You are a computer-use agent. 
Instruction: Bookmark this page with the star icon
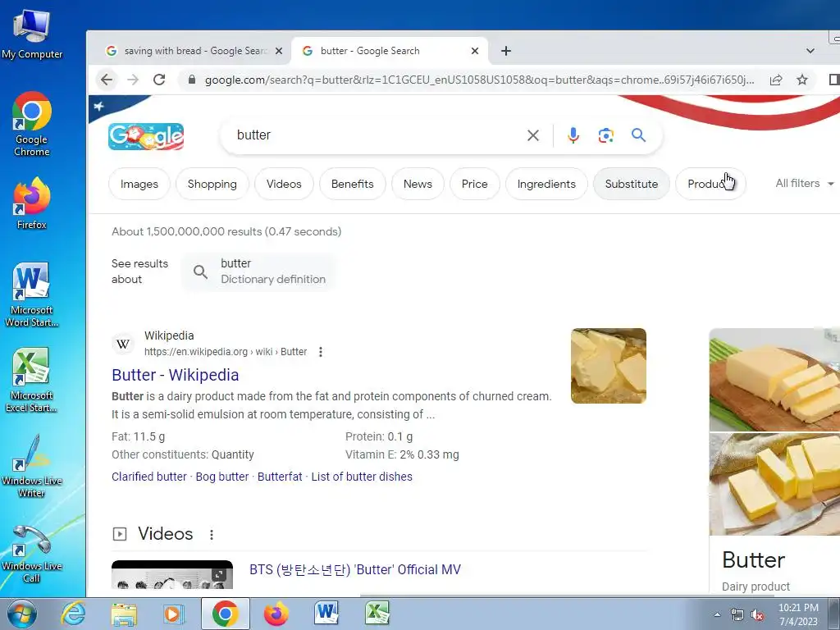[x=802, y=80]
